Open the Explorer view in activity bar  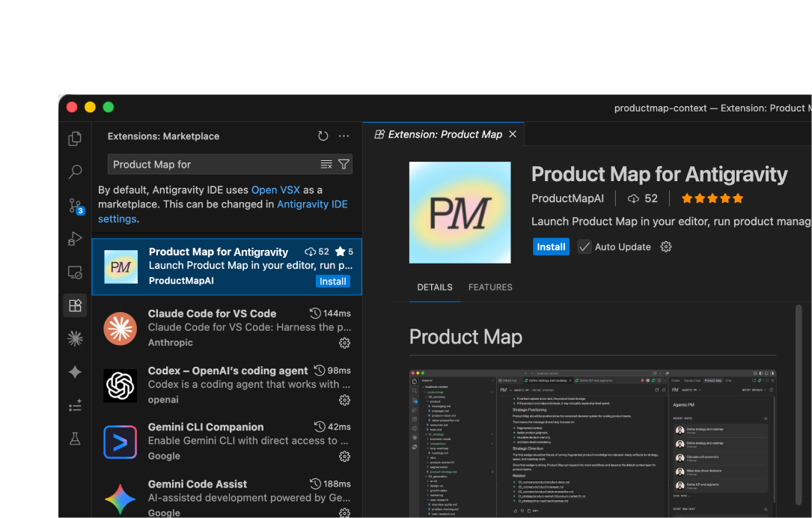75,138
